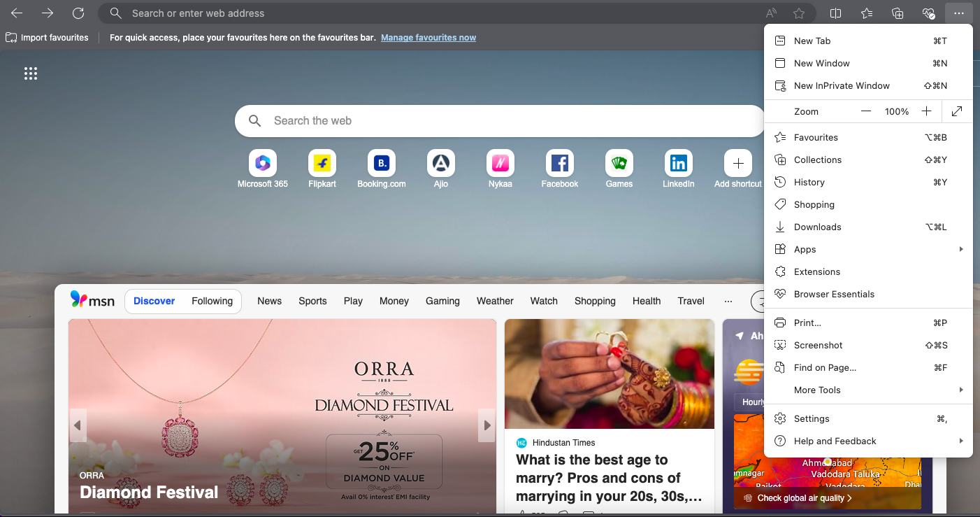980x517 pixels.
Task: Click the Read aloud icon in address bar
Action: (x=771, y=13)
